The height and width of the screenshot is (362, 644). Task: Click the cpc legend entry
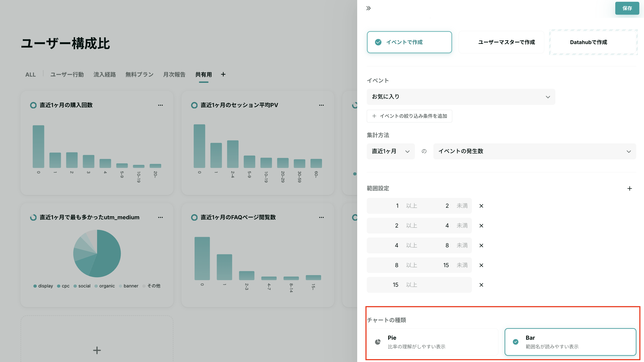(x=63, y=286)
